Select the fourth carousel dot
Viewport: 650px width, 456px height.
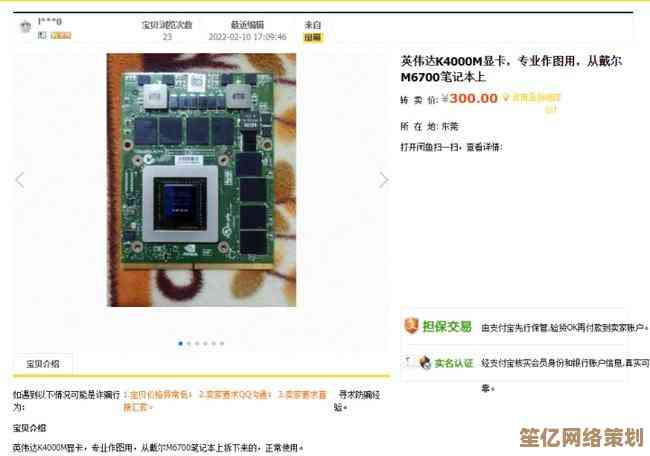point(205,343)
